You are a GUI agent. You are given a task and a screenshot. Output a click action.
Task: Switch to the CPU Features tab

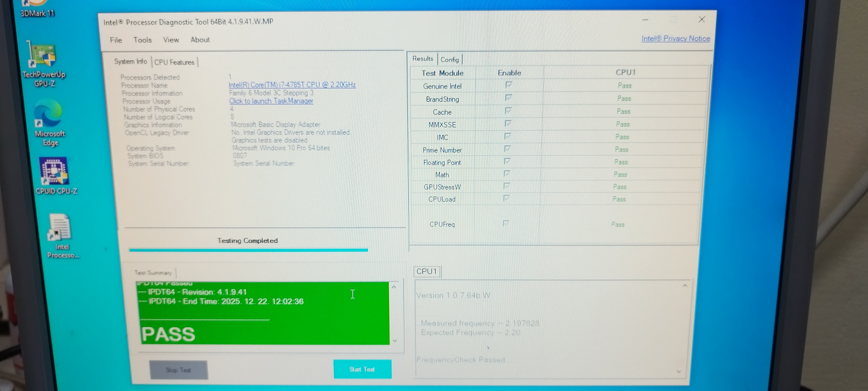point(174,62)
